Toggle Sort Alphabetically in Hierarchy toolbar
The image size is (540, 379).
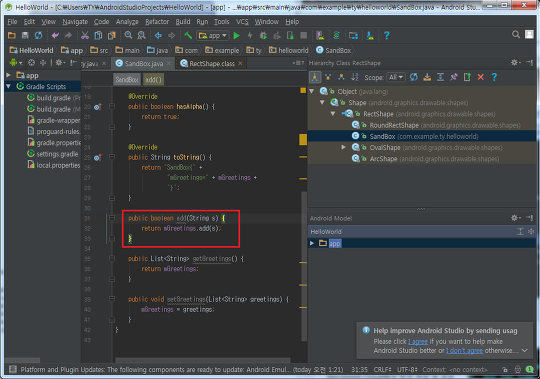point(355,77)
